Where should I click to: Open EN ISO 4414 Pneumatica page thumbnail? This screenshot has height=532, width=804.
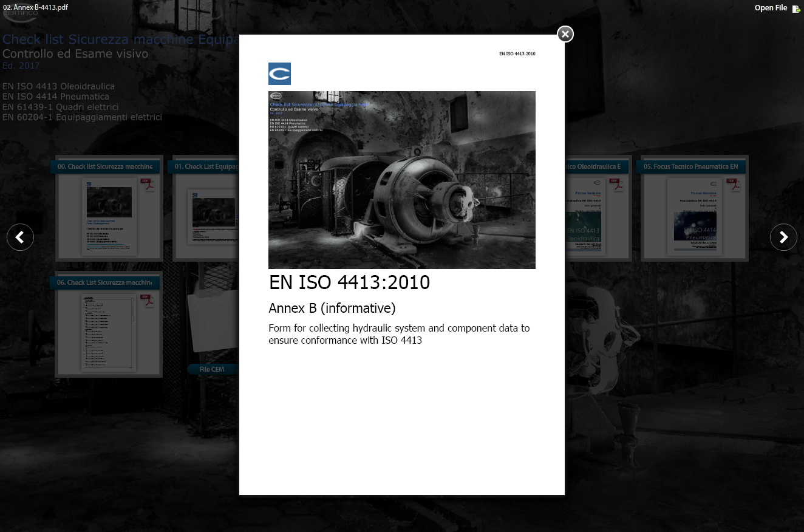(x=695, y=216)
